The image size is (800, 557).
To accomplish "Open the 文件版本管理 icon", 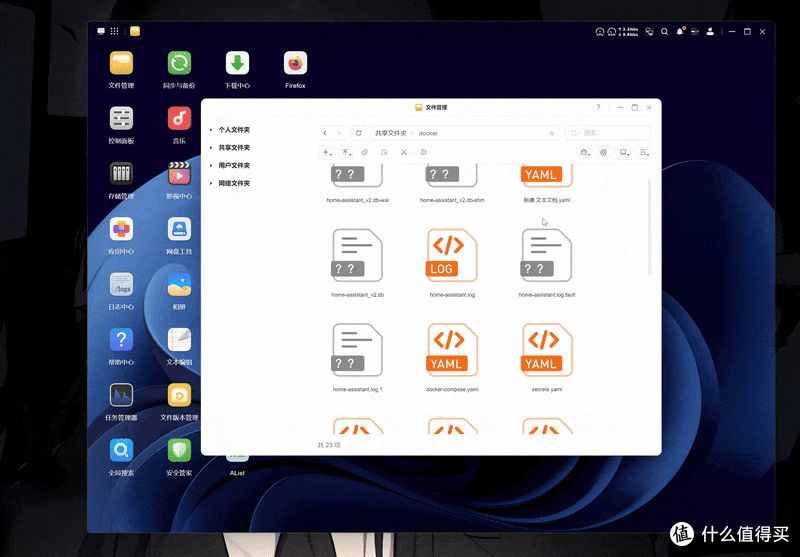I will (x=179, y=395).
